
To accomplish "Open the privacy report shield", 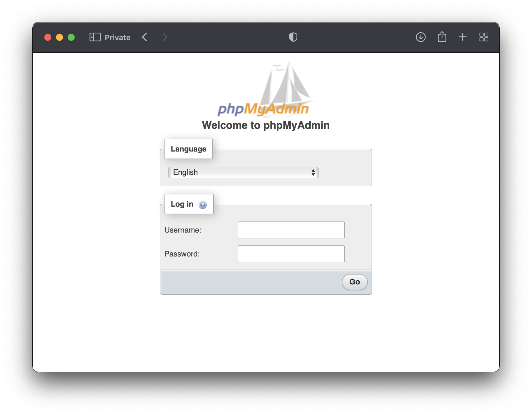I will point(293,37).
